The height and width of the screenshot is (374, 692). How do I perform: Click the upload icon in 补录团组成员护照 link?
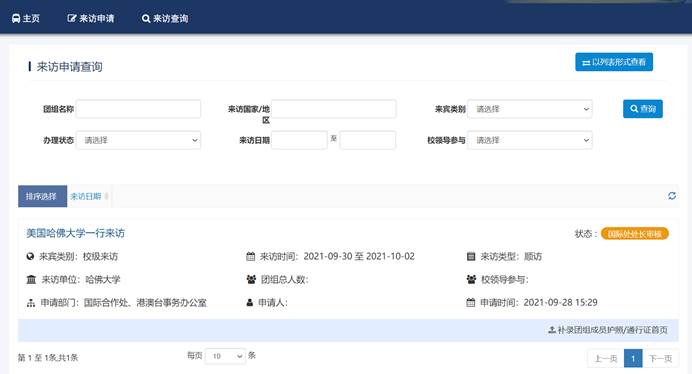pos(552,330)
